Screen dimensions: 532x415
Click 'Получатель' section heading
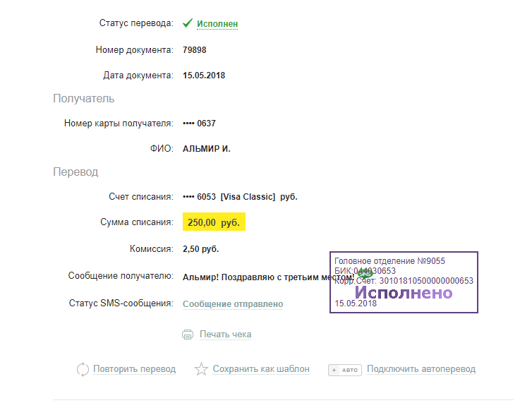84,98
